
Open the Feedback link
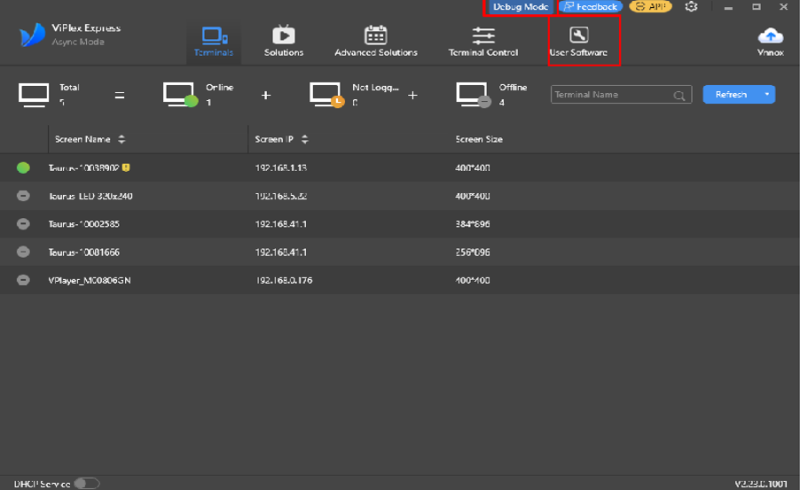589,7
